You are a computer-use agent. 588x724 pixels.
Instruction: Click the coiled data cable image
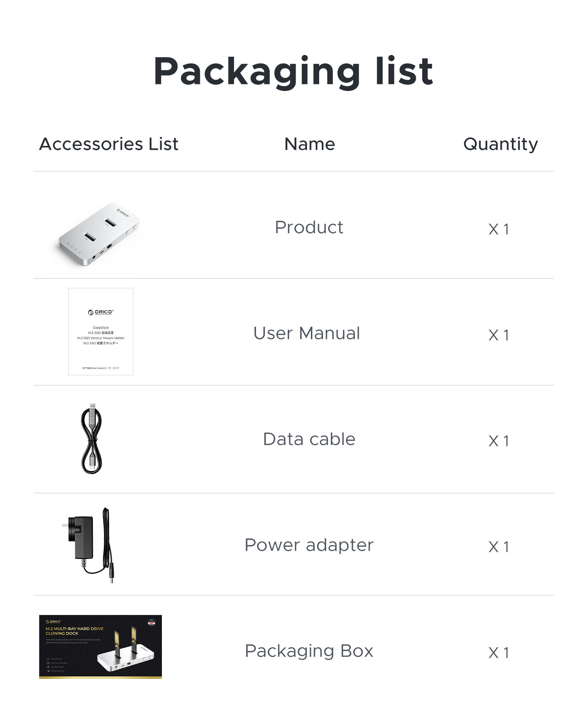pos(92,438)
